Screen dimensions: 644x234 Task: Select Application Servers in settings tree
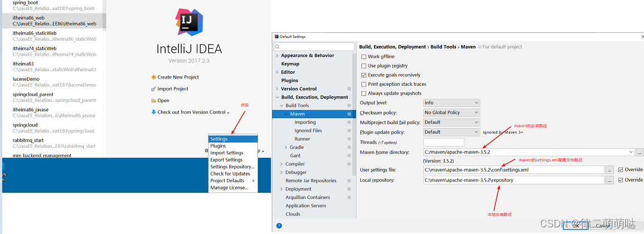[306, 206]
